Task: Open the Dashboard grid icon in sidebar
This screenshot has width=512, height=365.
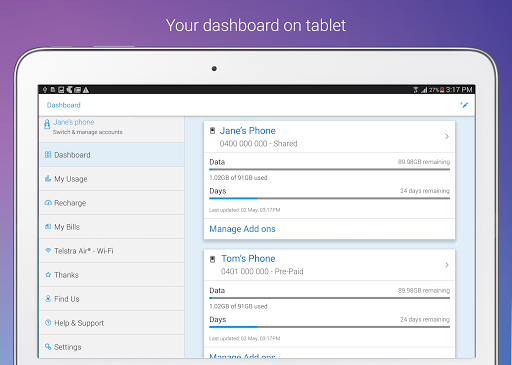Action: 48,155
